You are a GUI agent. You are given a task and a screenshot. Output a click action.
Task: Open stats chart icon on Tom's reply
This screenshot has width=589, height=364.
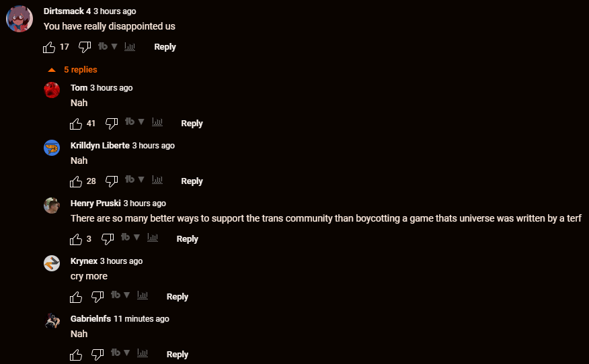pyautogui.click(x=157, y=122)
